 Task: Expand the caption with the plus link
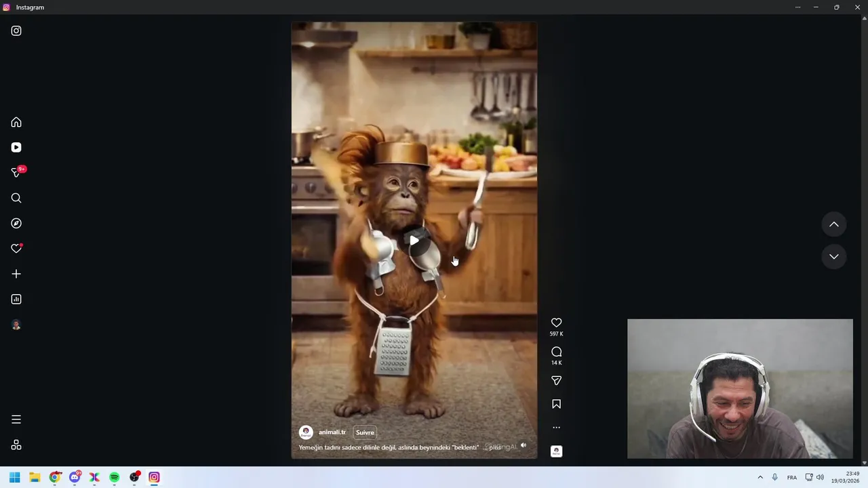495,447
